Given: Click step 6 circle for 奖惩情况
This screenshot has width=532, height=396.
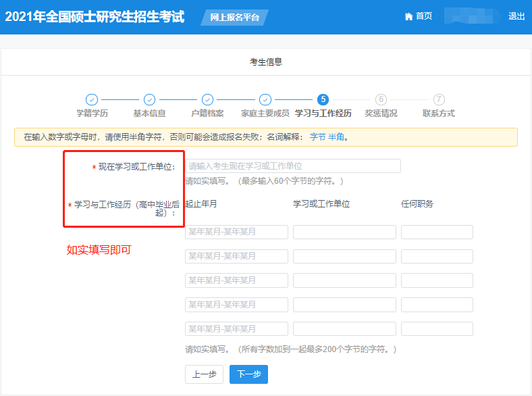Looking at the screenshot, I should pyautogui.click(x=381, y=100).
